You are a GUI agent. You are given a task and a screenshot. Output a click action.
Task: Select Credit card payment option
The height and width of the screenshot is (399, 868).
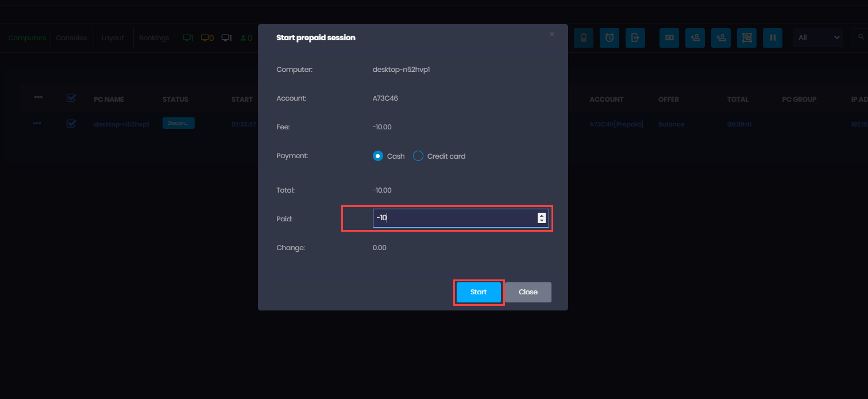click(418, 156)
